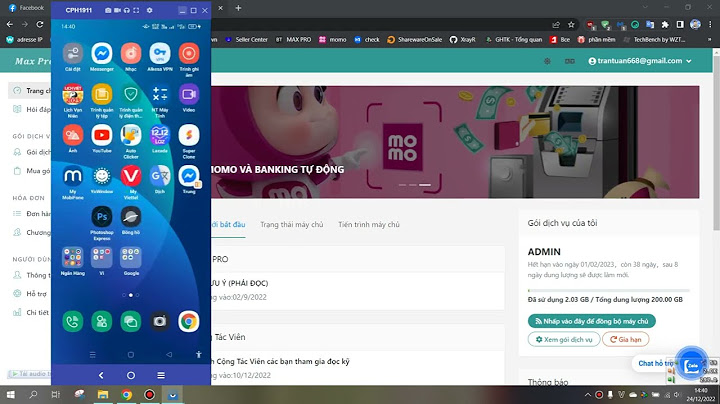
Task: Open a new browser tab with plus
Action: click(238, 8)
